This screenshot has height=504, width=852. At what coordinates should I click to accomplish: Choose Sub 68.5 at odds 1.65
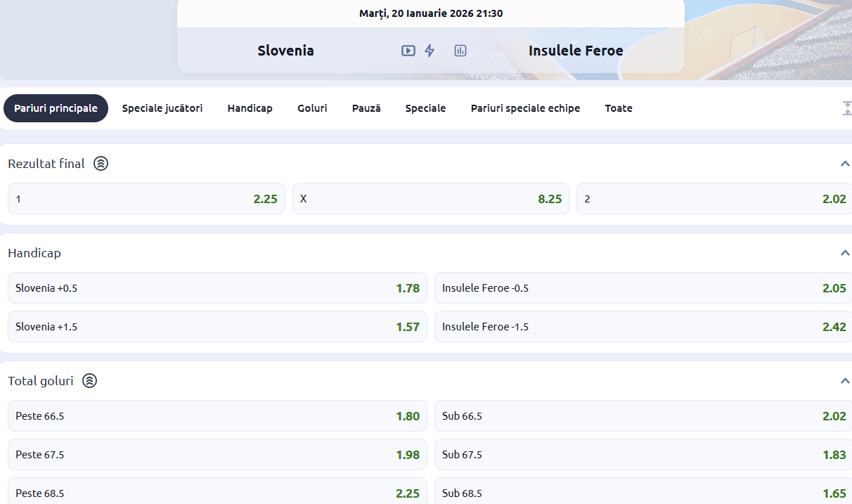coord(643,493)
